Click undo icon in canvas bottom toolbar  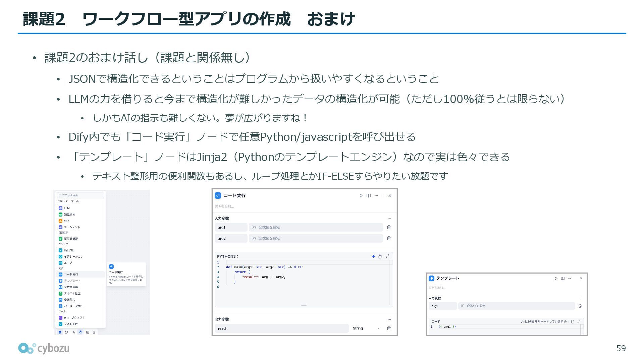(x=66, y=332)
